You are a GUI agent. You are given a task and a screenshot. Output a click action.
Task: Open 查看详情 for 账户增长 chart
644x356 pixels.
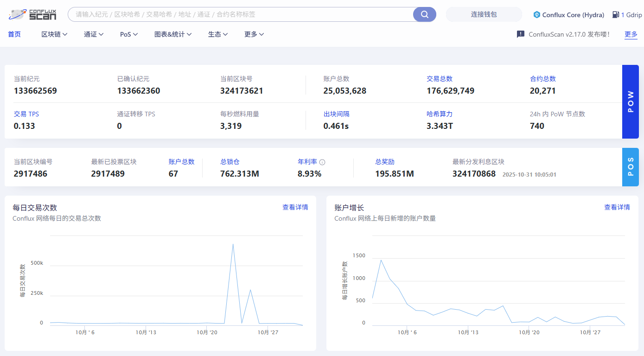(617, 207)
